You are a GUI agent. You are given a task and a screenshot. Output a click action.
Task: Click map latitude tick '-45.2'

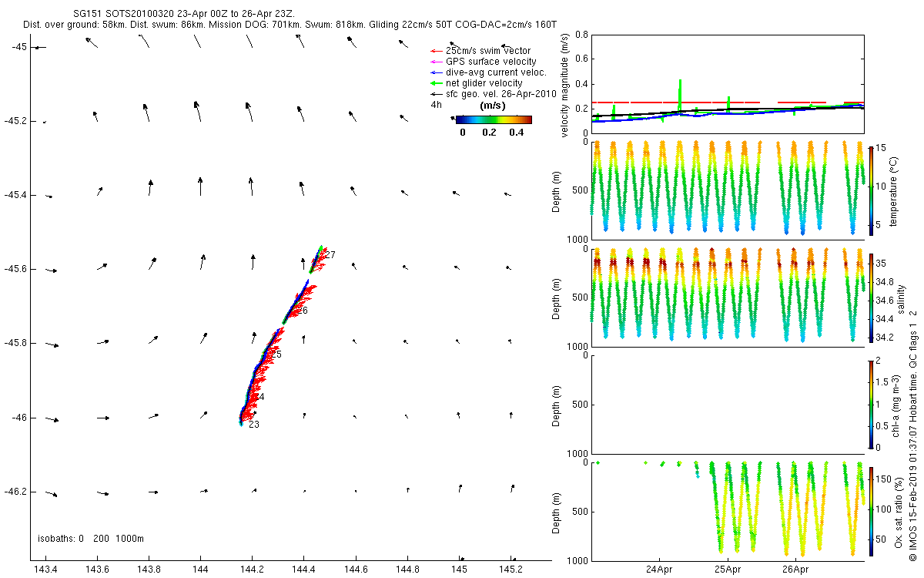[15, 122]
